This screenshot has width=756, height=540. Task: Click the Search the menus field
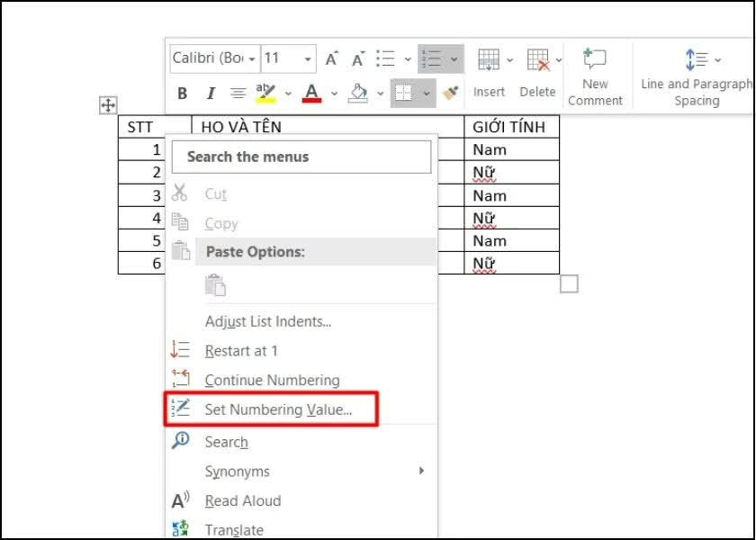(301, 157)
